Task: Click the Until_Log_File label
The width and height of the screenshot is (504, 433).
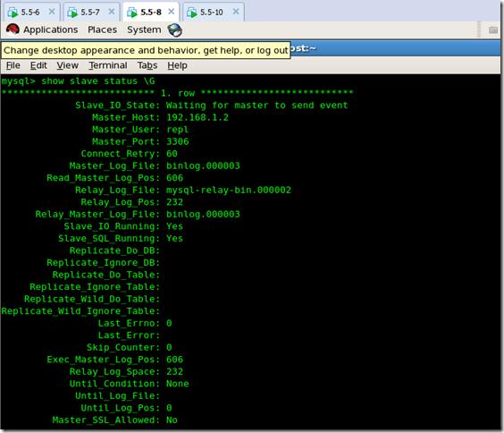Action: tap(118, 395)
